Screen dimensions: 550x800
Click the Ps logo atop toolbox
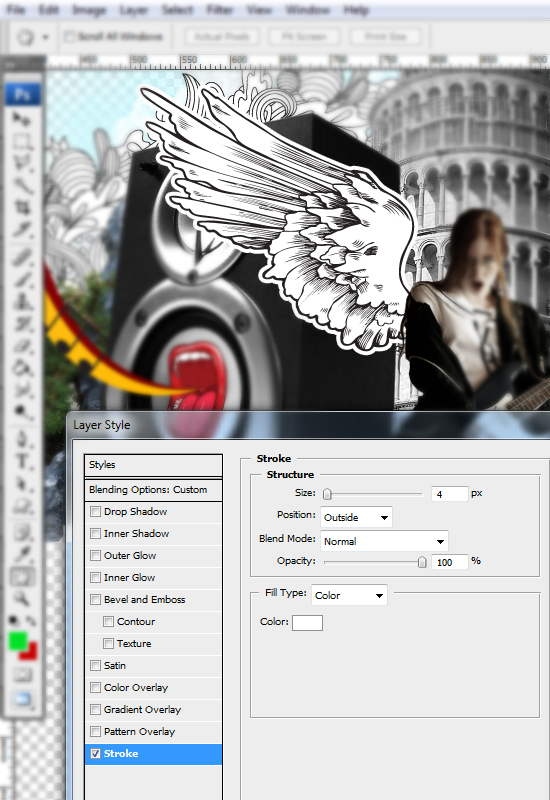coord(22,95)
